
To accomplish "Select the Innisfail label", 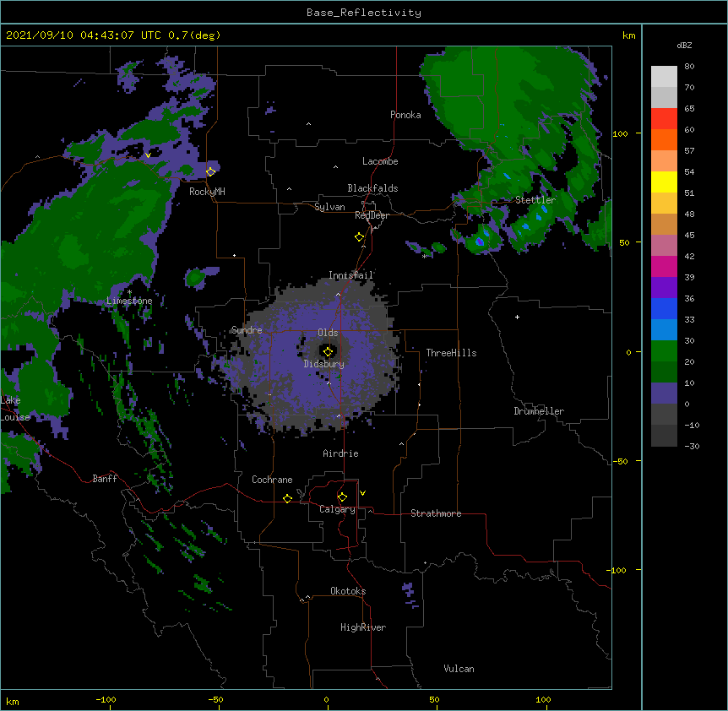I will (350, 275).
